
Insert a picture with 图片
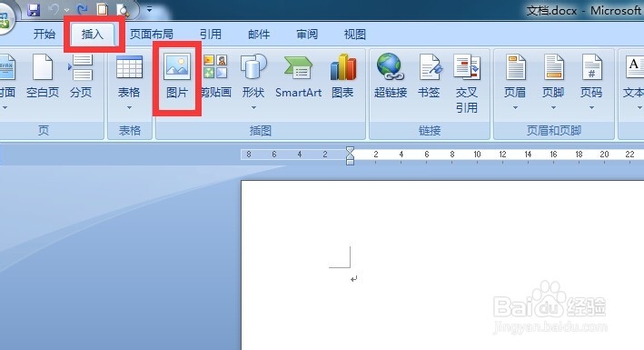177,76
